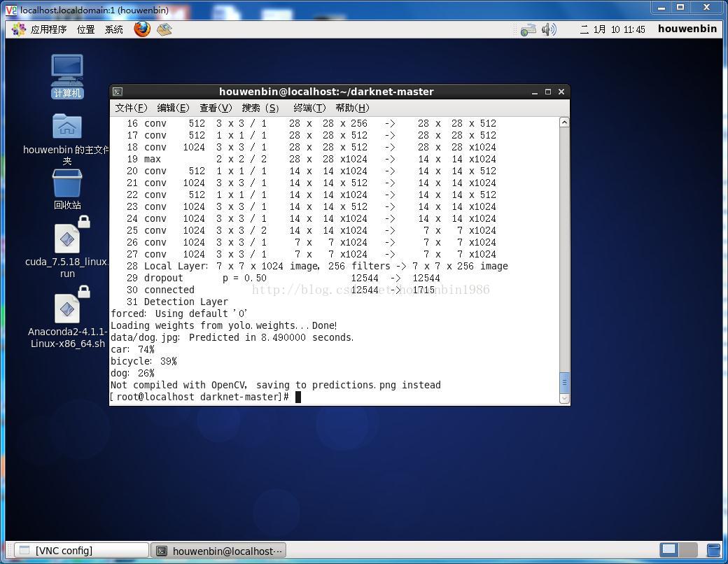728x564 pixels.
Task: Click the '28 Local Layer' line
Action: coord(317,266)
